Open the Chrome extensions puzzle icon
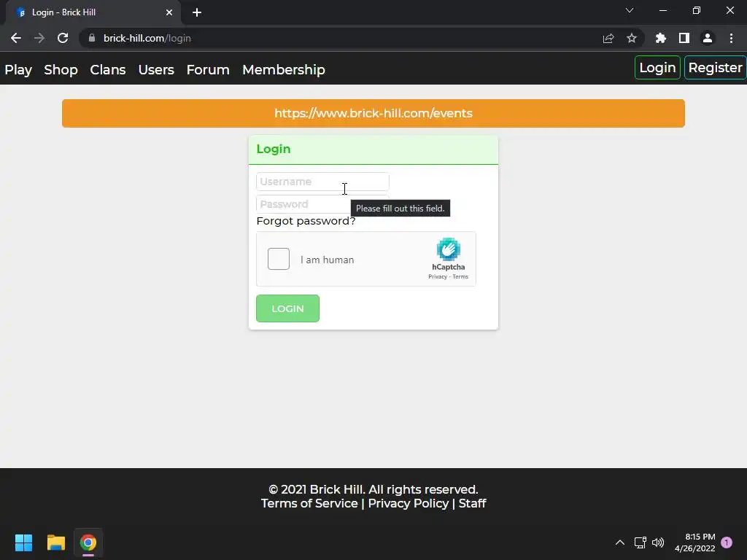The height and width of the screenshot is (560, 747). pyautogui.click(x=660, y=38)
